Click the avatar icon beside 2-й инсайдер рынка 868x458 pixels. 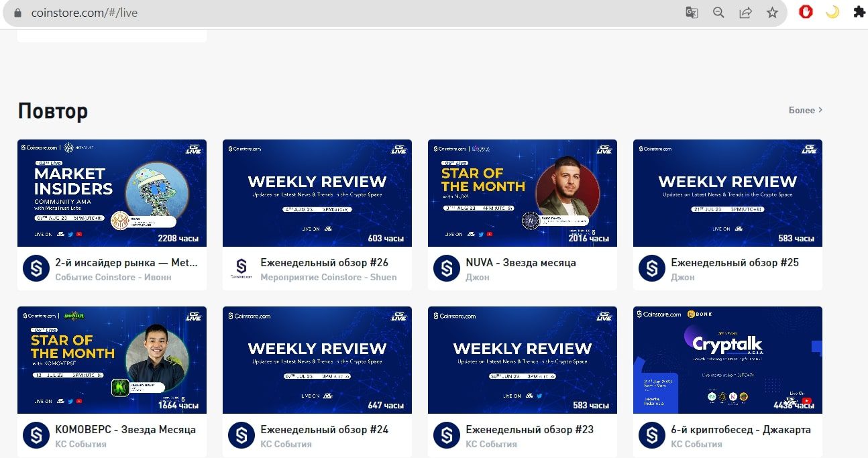[x=36, y=268]
